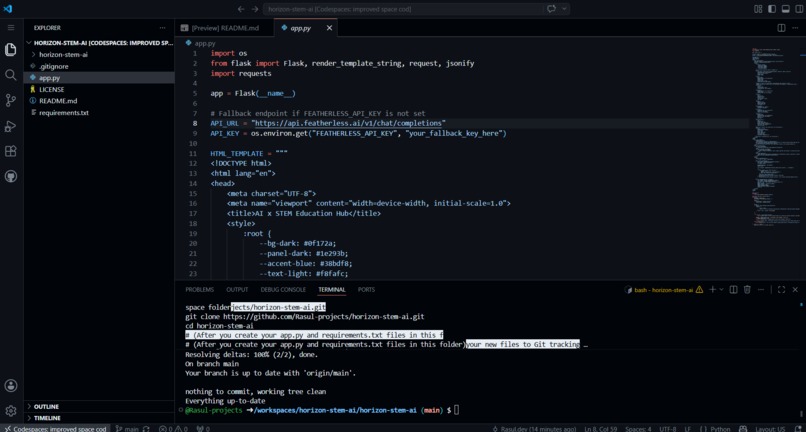Open the new terminal launch profile dropdown
The width and height of the screenshot is (806, 432).
722,290
